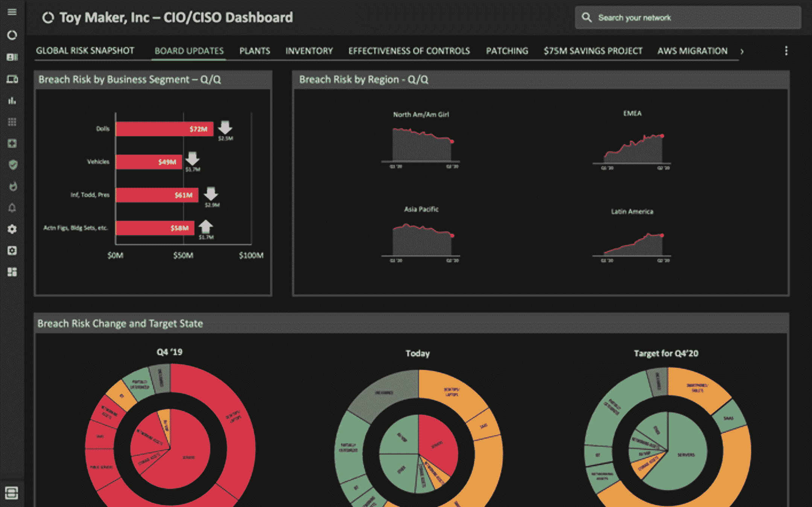
Task: Click the Breach Risk by Business Segment title
Action: pyautogui.click(x=129, y=79)
